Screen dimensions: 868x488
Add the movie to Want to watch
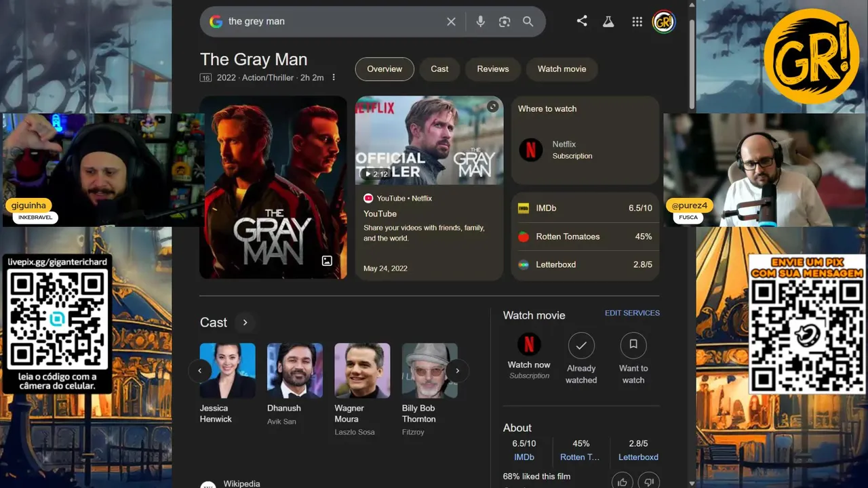pos(633,359)
